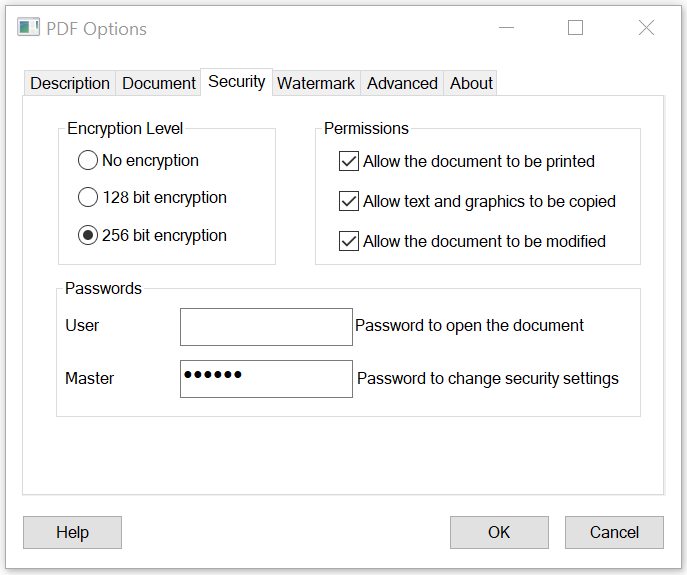Select the Security tab
The width and height of the screenshot is (687, 575).
237,82
